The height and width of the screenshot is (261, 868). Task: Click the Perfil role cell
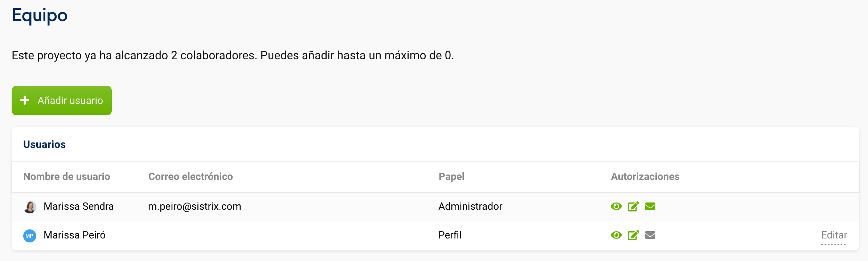(x=450, y=235)
